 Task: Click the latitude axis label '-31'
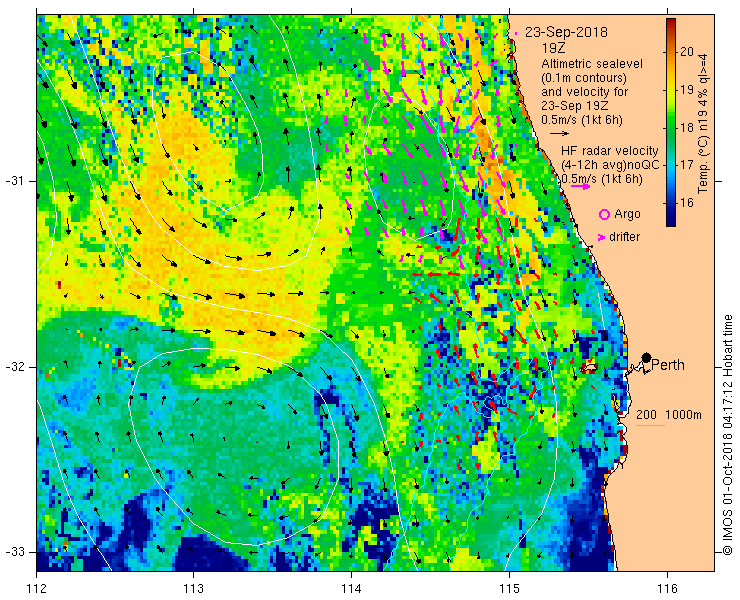tap(14, 181)
